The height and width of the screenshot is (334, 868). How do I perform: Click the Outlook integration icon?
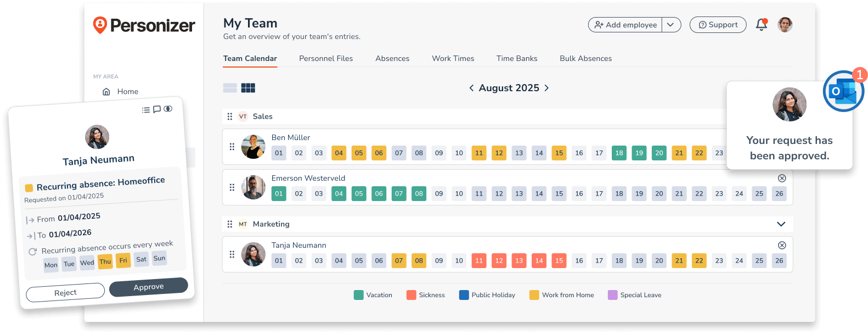pos(843,91)
